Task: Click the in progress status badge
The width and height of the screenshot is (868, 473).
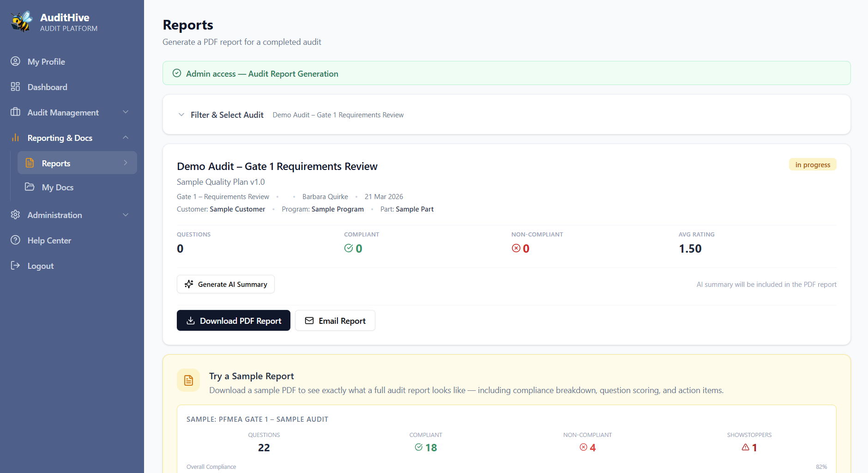Action: [812, 165]
